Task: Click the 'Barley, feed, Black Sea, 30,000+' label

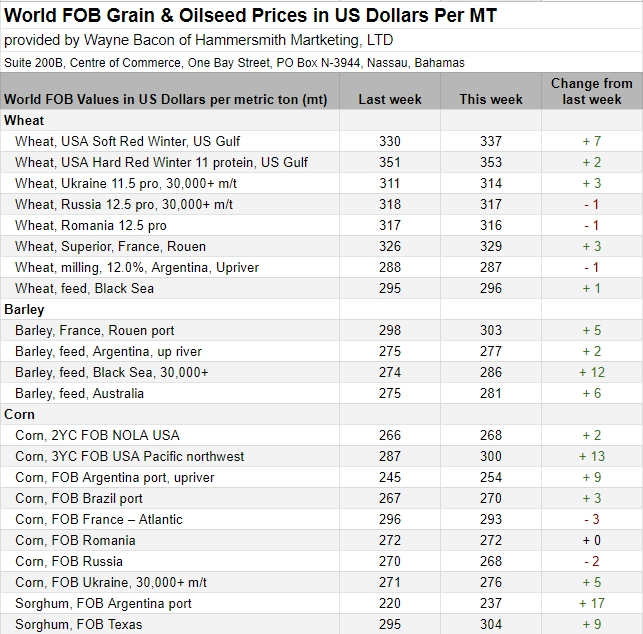Action: (x=112, y=372)
